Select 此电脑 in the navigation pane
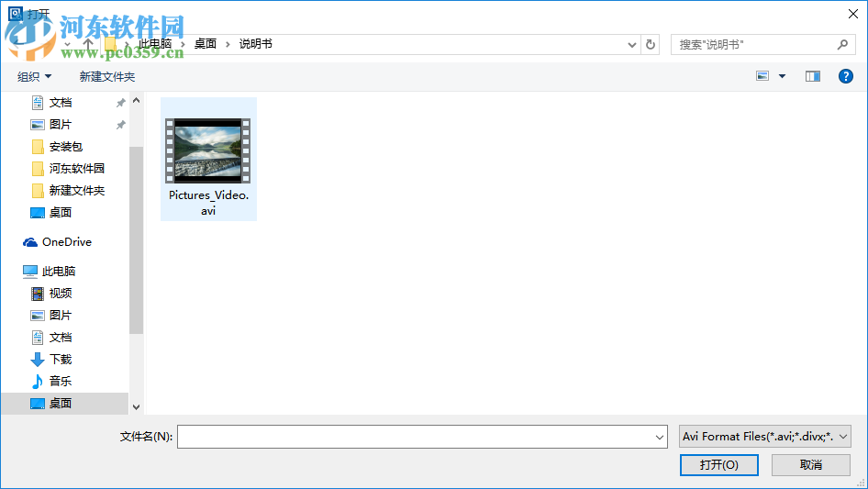 pos(58,272)
